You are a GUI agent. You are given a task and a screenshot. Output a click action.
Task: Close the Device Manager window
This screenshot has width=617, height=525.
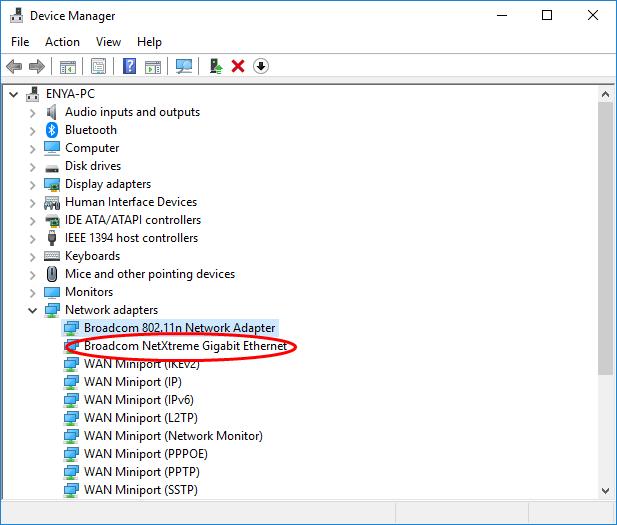click(593, 15)
